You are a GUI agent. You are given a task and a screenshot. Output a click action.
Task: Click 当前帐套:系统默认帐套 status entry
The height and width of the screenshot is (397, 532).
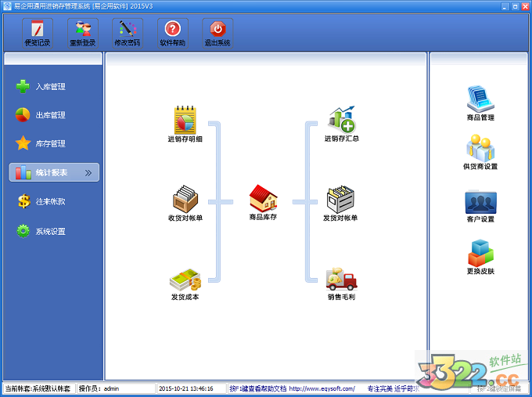coord(38,388)
